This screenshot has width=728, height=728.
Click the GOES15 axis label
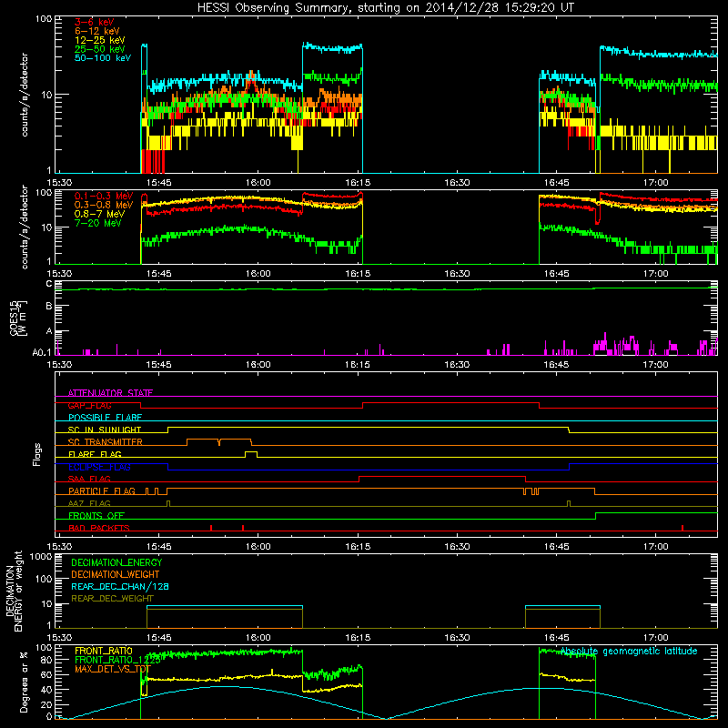coord(19,318)
